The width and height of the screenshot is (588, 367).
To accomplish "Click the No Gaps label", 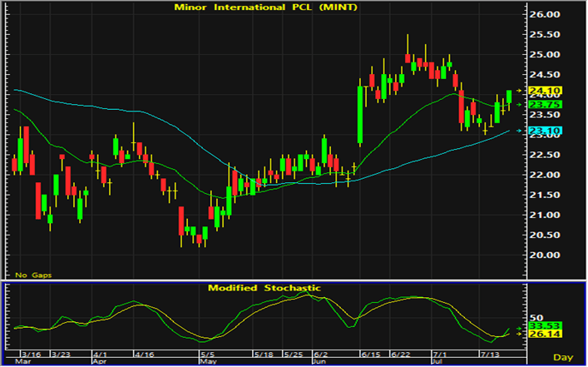I will pyautogui.click(x=33, y=275).
